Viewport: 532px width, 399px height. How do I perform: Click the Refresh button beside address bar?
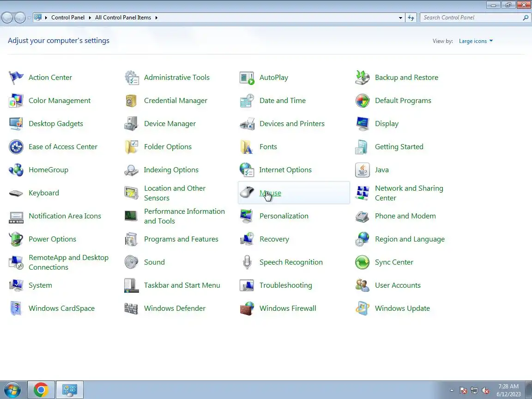click(411, 18)
